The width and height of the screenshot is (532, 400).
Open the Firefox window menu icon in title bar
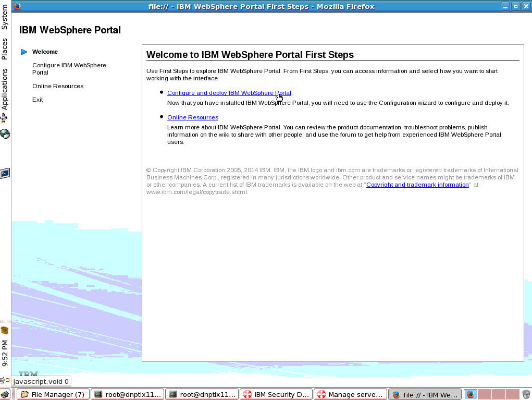coord(17,6)
